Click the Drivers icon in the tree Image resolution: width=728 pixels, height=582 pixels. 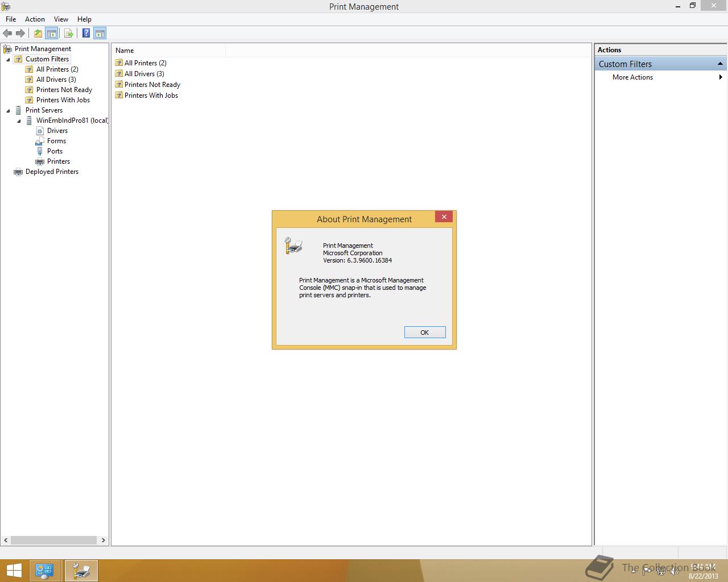click(x=40, y=131)
